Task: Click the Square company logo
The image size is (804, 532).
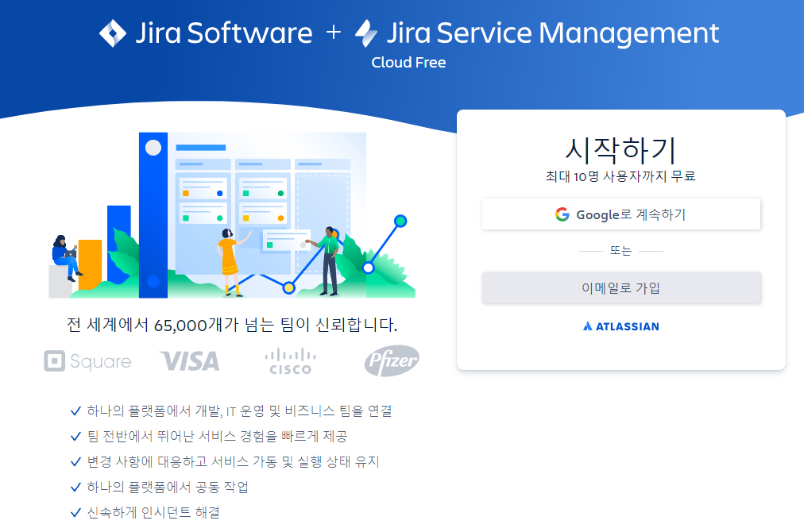Action: pyautogui.click(x=87, y=361)
